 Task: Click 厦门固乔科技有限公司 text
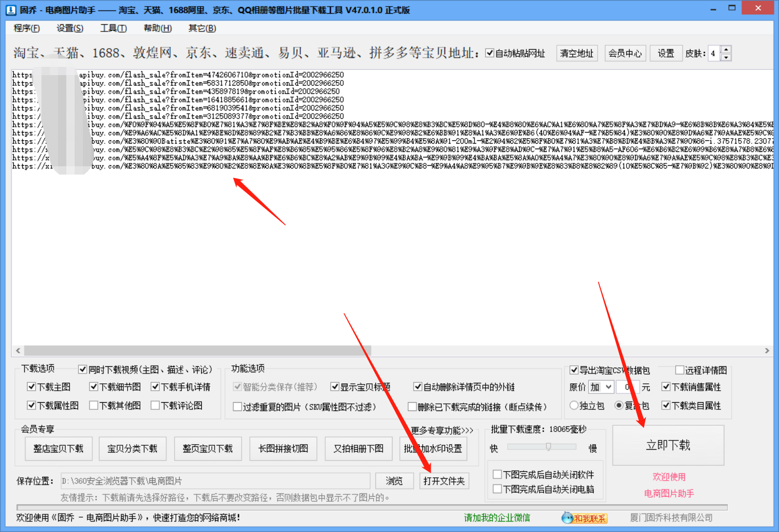[671, 518]
